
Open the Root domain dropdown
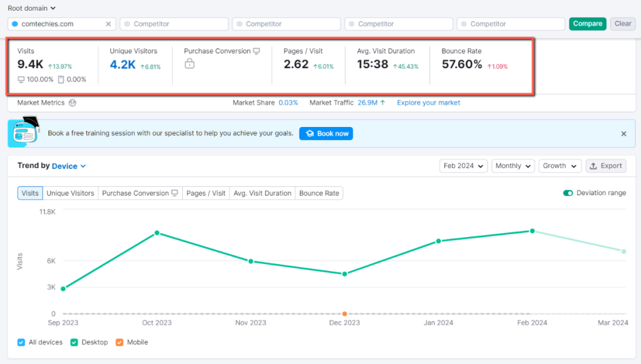(29, 8)
